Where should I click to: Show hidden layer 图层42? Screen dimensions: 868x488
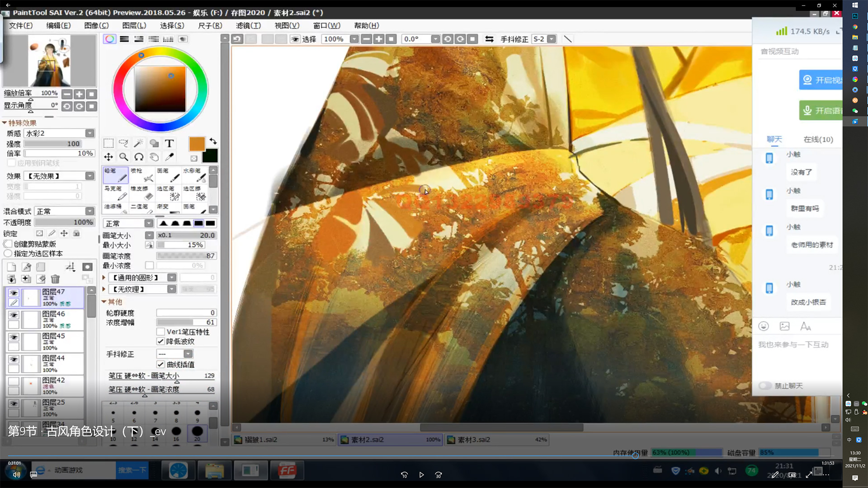tap(14, 381)
